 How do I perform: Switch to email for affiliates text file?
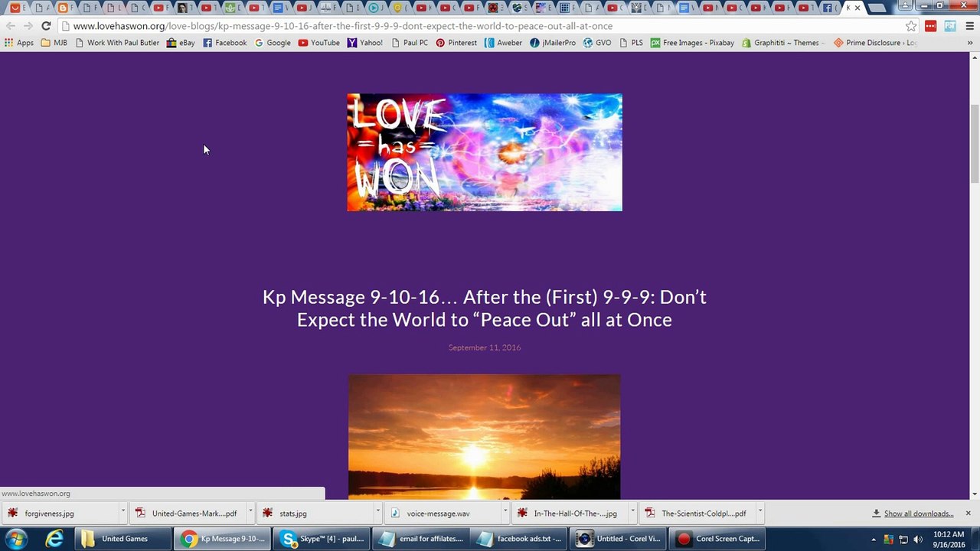point(421,539)
